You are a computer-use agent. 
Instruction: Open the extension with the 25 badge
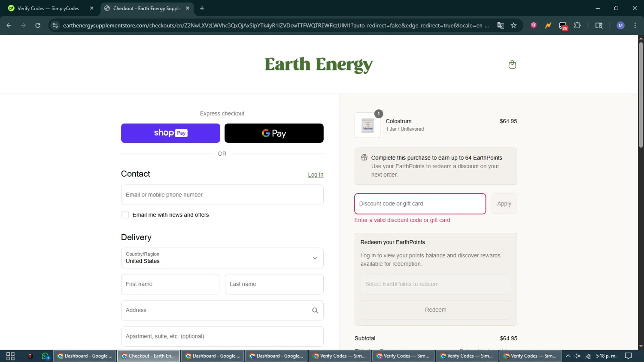tap(563, 26)
